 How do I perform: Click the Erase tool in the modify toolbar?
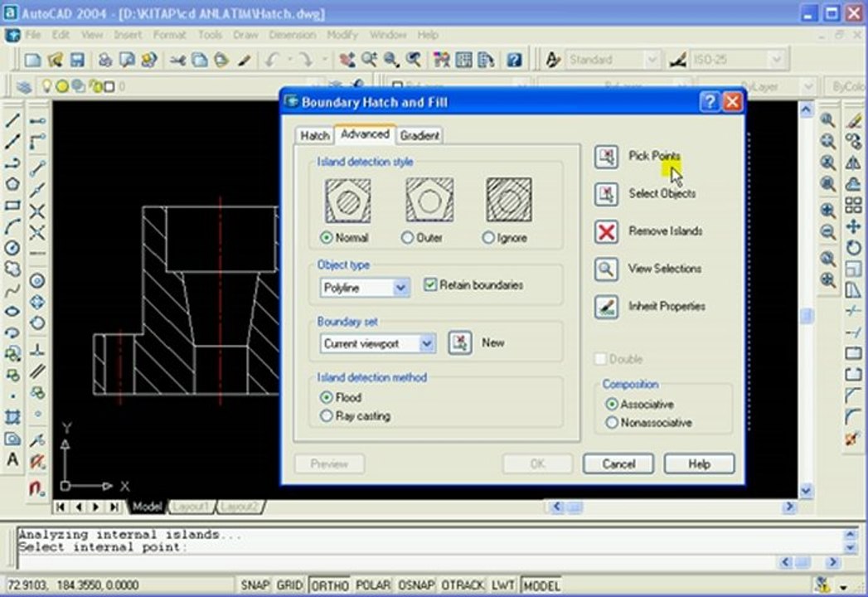[x=854, y=120]
